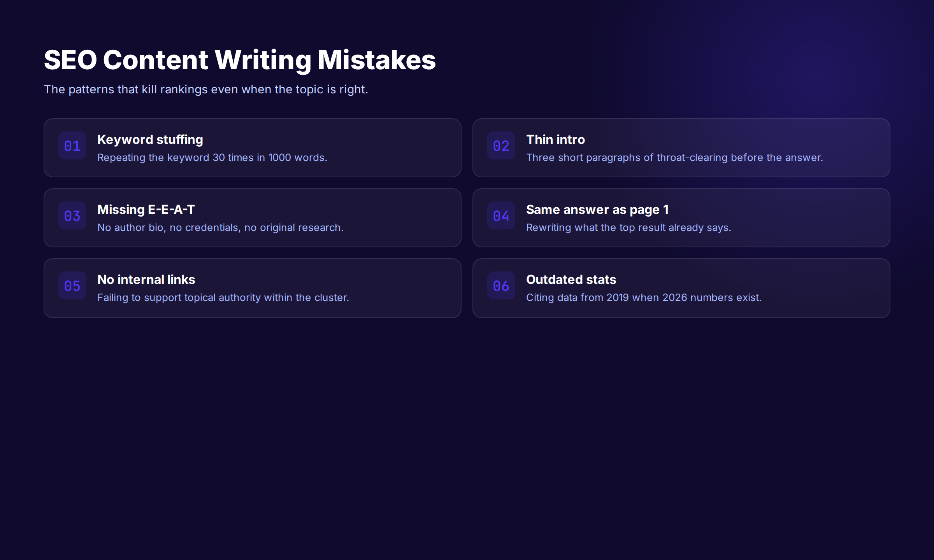The width and height of the screenshot is (934, 560).
Task: Select the "Outdated stats" heading
Action: 571,280
